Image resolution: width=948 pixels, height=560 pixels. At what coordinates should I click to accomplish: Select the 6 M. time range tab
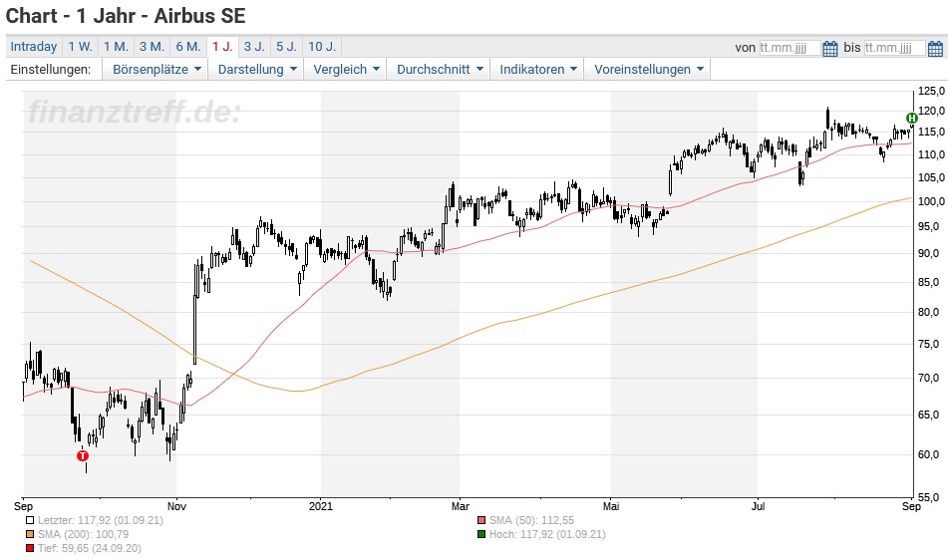188,47
